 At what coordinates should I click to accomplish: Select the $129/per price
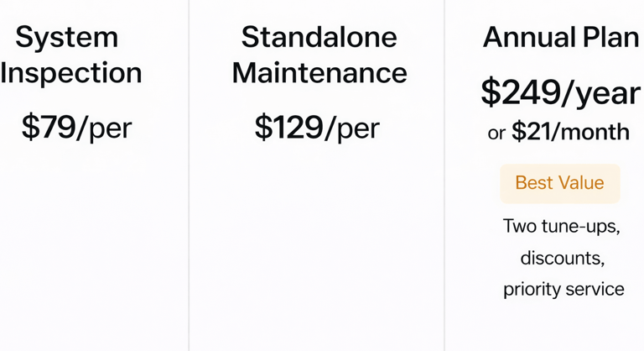[x=317, y=127]
